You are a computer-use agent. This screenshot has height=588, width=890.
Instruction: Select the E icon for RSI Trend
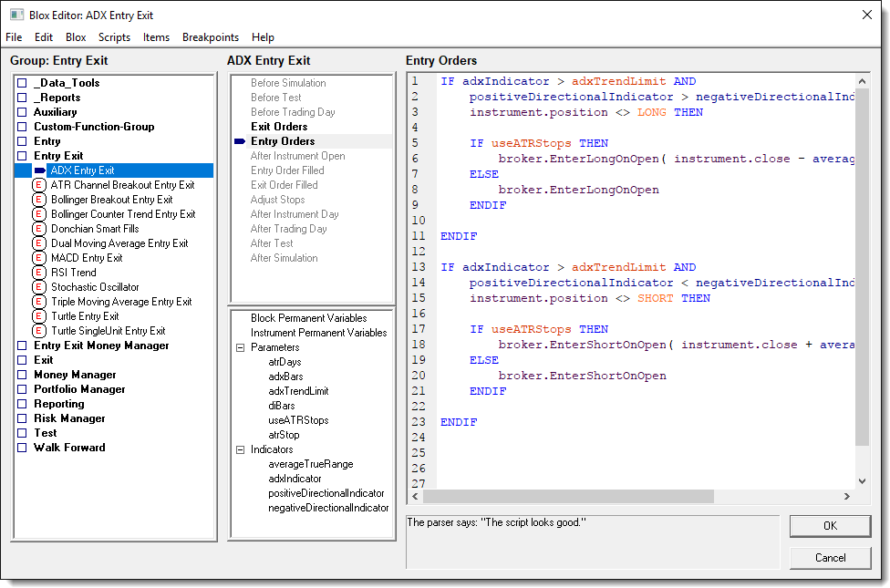(39, 273)
